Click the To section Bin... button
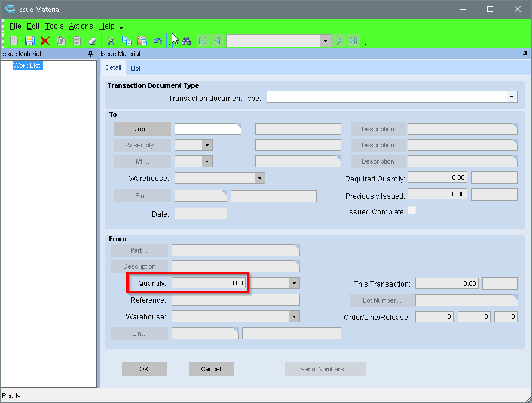The width and height of the screenshot is (532, 403). [x=142, y=196]
